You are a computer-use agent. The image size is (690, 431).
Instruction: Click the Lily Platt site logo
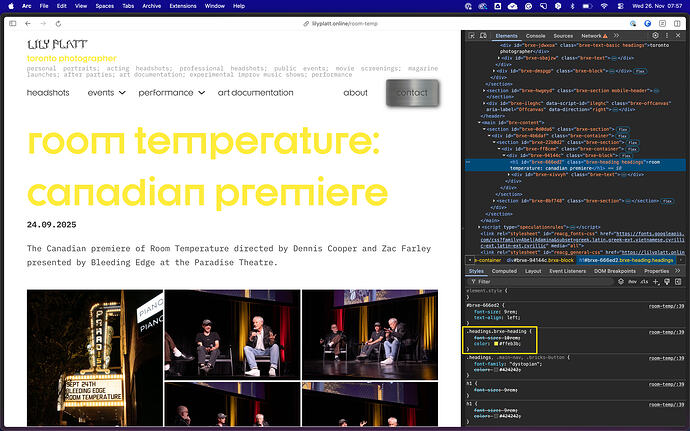[x=57, y=44]
